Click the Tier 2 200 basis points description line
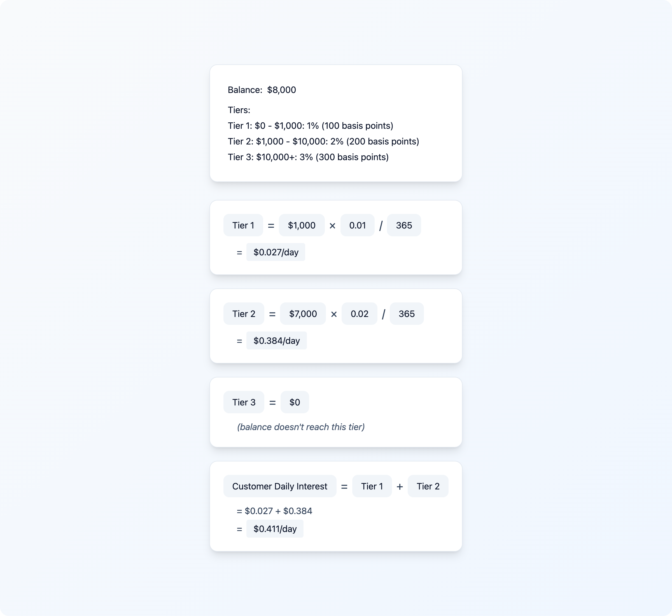Image resolution: width=672 pixels, height=616 pixels. pyautogui.click(x=323, y=141)
